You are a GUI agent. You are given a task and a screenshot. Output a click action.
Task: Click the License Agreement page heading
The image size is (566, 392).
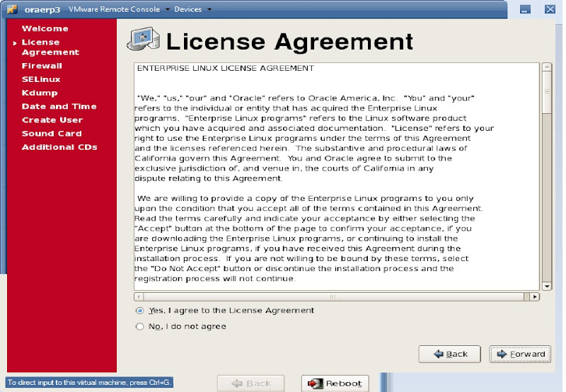point(289,42)
